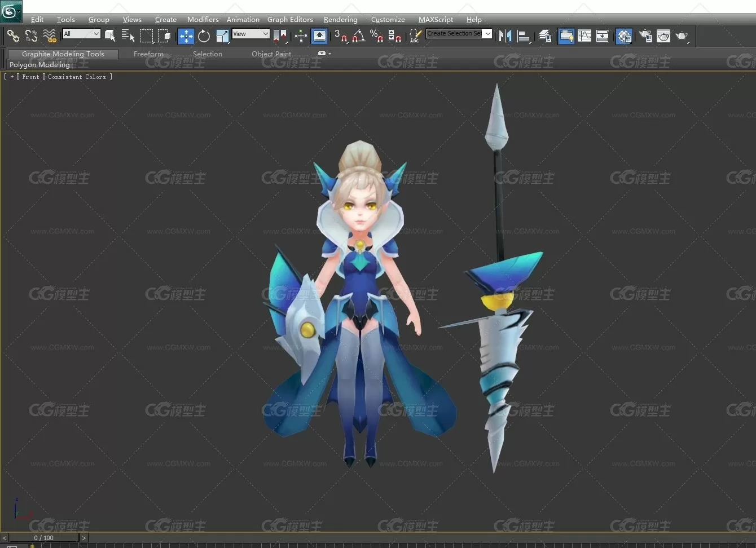Activate the Select and Scale tool
The width and height of the screenshot is (756, 548).
[222, 36]
